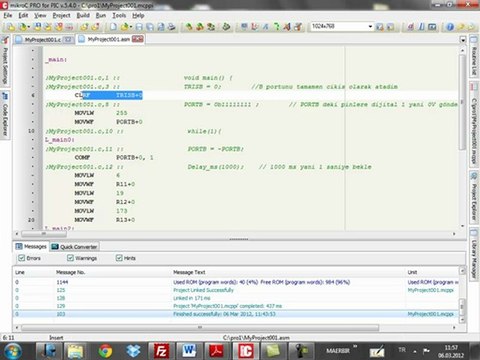Screen dimensions: 480x360
Task: Click the Save File floppy disk icon
Action: (139, 27)
